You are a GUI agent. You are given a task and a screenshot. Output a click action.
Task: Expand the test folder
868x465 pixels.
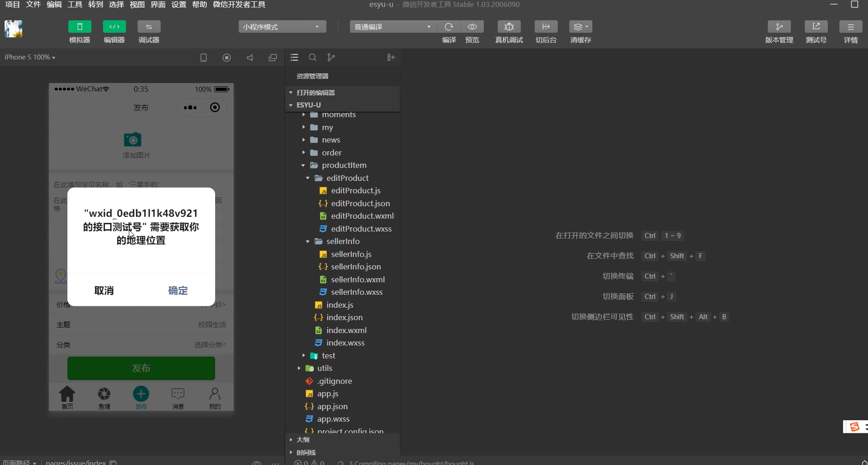point(342,356)
